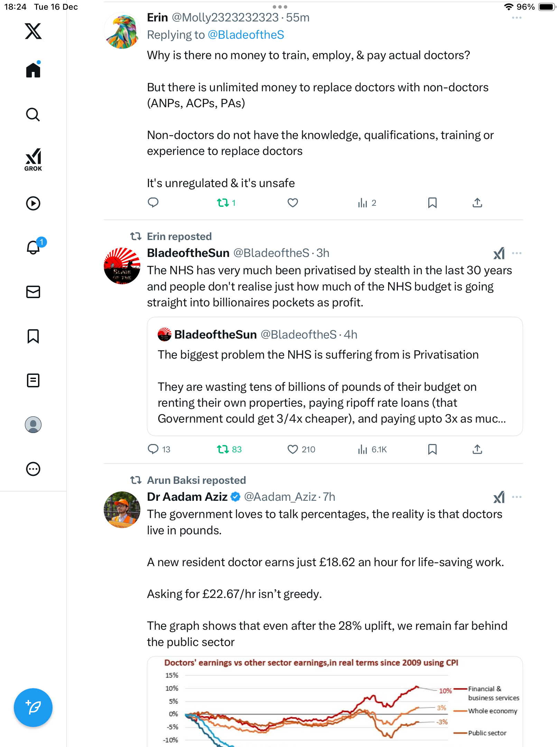Open more options on Erin's reply
This screenshot has height=747, width=560.
click(x=516, y=18)
